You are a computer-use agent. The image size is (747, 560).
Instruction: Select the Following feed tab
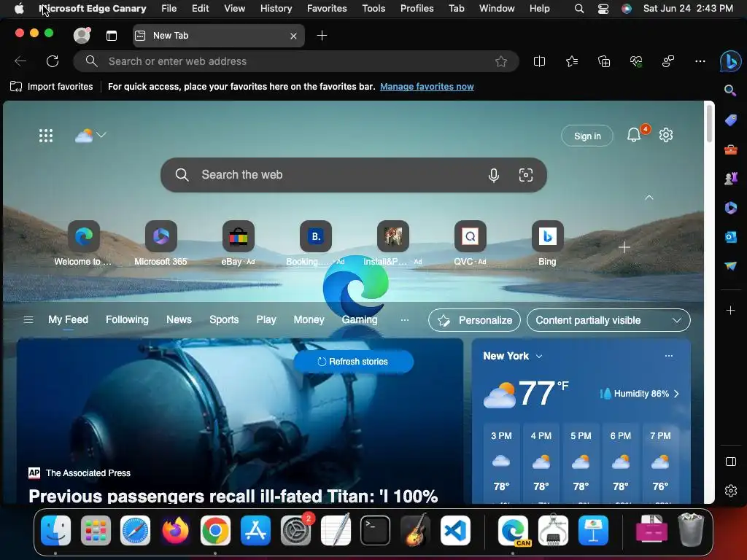point(127,320)
